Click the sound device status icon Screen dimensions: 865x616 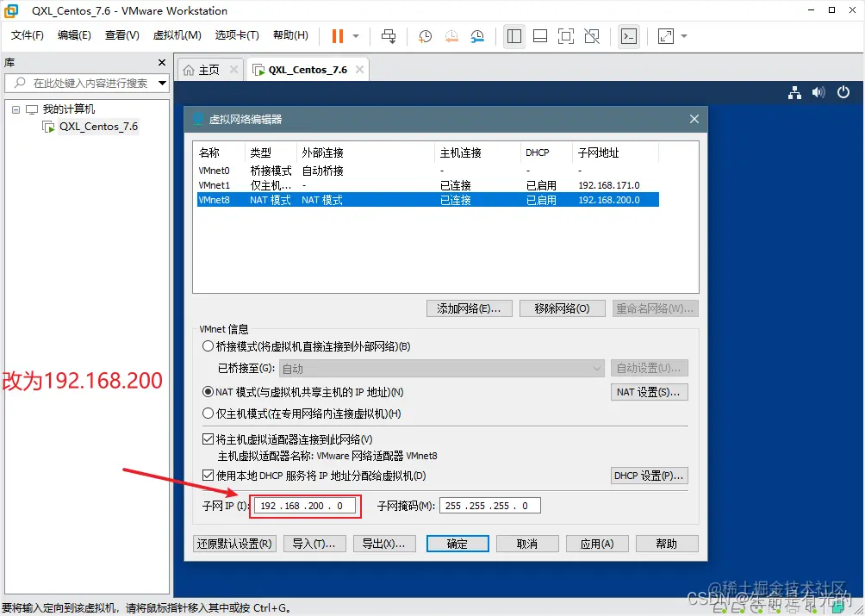[818, 92]
